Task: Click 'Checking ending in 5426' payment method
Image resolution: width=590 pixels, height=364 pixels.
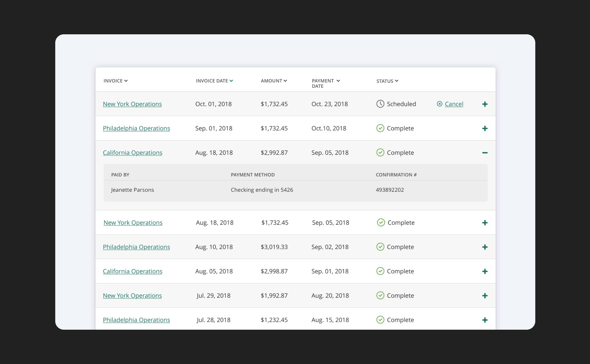Action: click(262, 190)
